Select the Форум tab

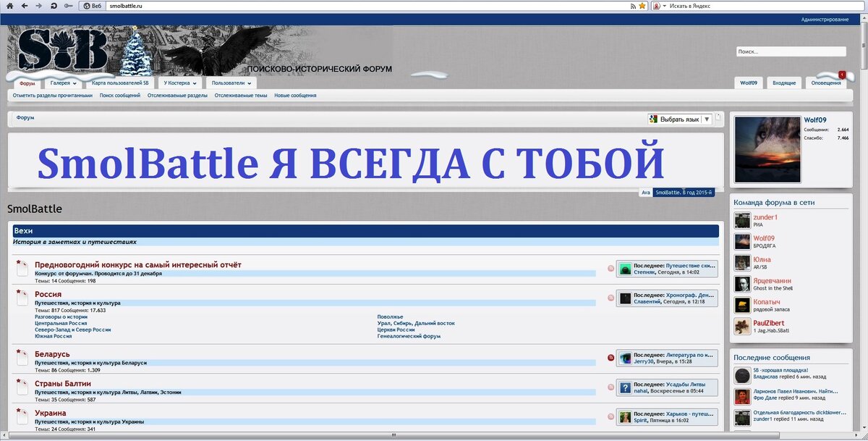click(27, 83)
